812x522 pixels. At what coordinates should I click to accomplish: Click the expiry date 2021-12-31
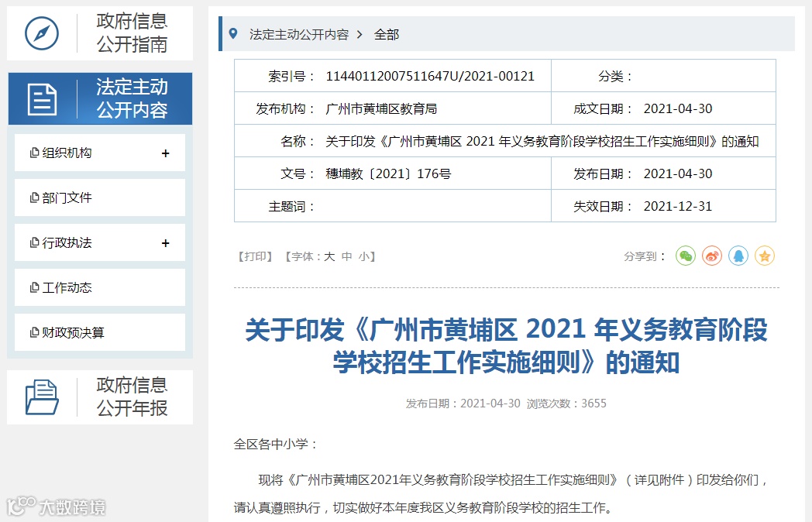[678, 206]
